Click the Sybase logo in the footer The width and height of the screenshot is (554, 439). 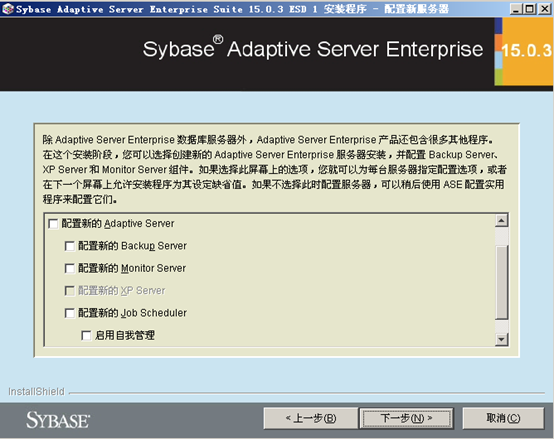pyautogui.click(x=58, y=420)
